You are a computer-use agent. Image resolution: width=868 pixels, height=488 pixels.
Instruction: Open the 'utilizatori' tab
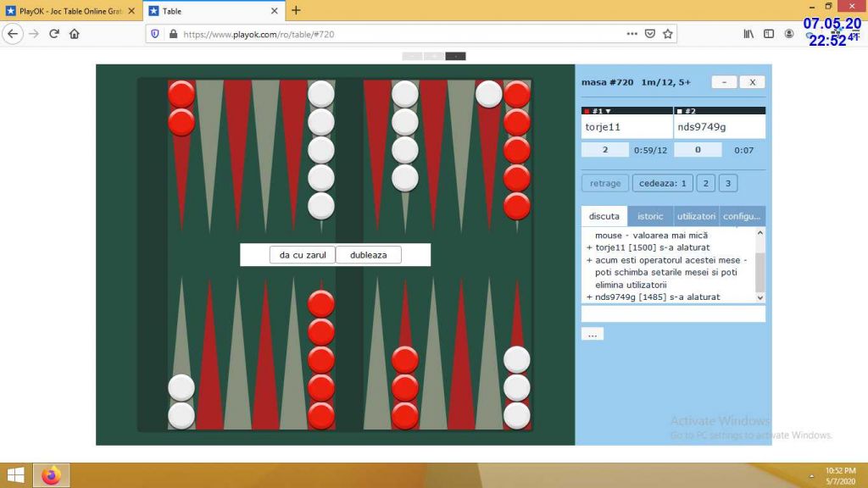(696, 216)
